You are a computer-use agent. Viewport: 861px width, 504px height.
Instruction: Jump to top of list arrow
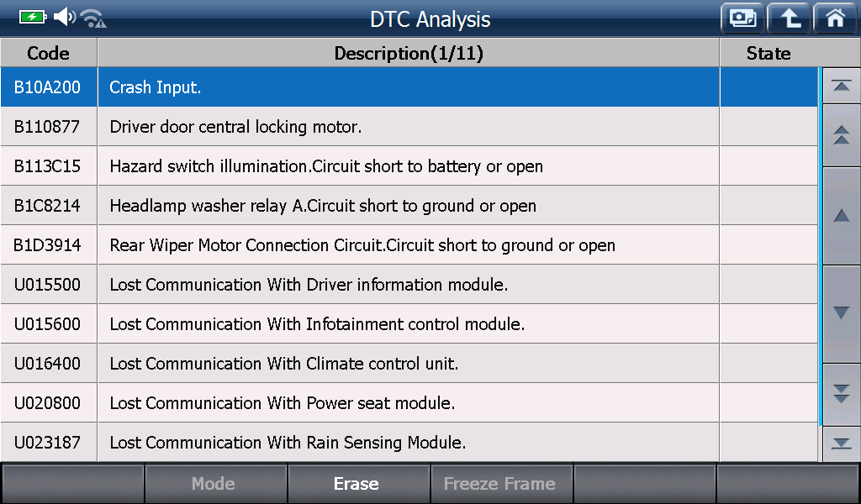pos(841,87)
